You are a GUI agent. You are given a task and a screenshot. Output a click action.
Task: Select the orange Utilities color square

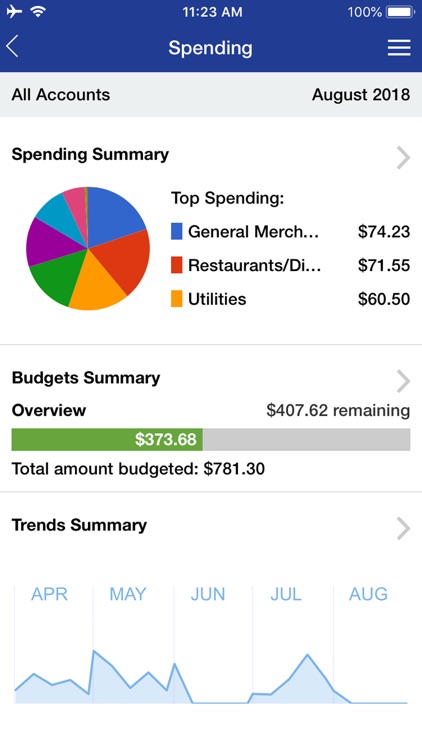(x=177, y=299)
